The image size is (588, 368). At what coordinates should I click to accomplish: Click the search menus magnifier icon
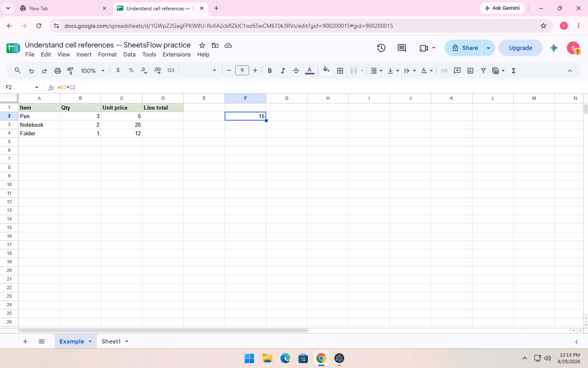tap(18, 71)
